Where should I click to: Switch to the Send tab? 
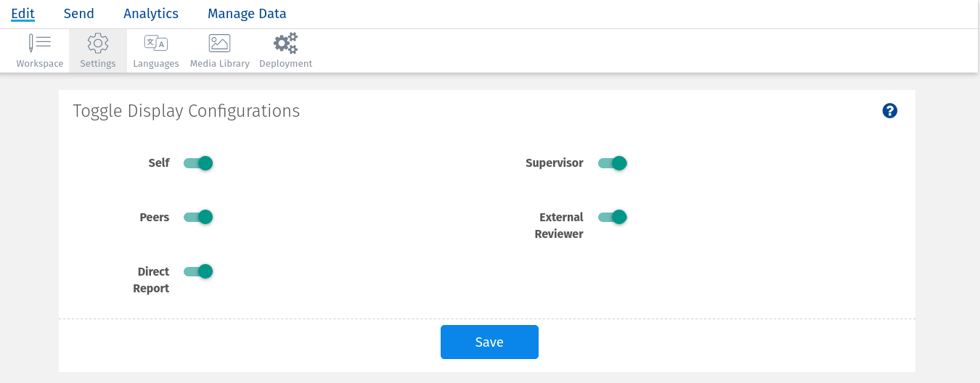pos(78,14)
